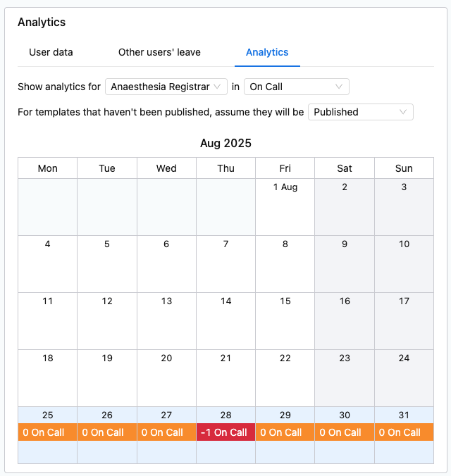Open the Other users' leave tab
Viewport: 451px width, 476px height.
(x=159, y=52)
